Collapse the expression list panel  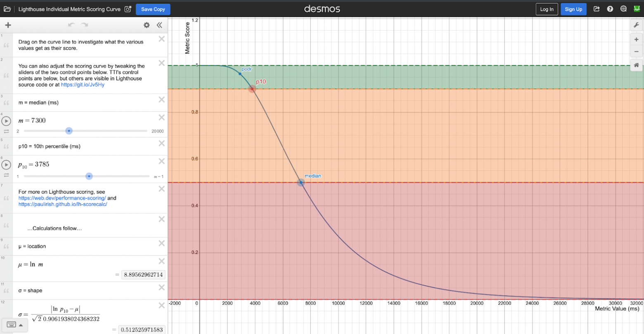(159, 25)
